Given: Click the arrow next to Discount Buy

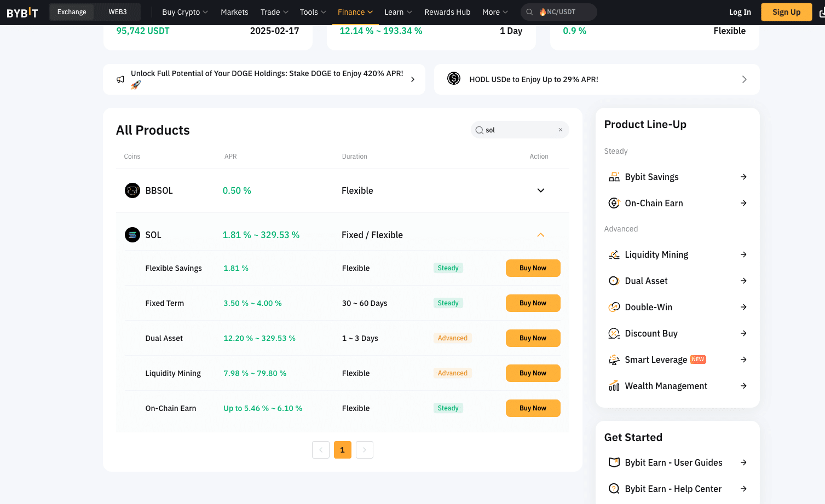Looking at the screenshot, I should pos(743,333).
